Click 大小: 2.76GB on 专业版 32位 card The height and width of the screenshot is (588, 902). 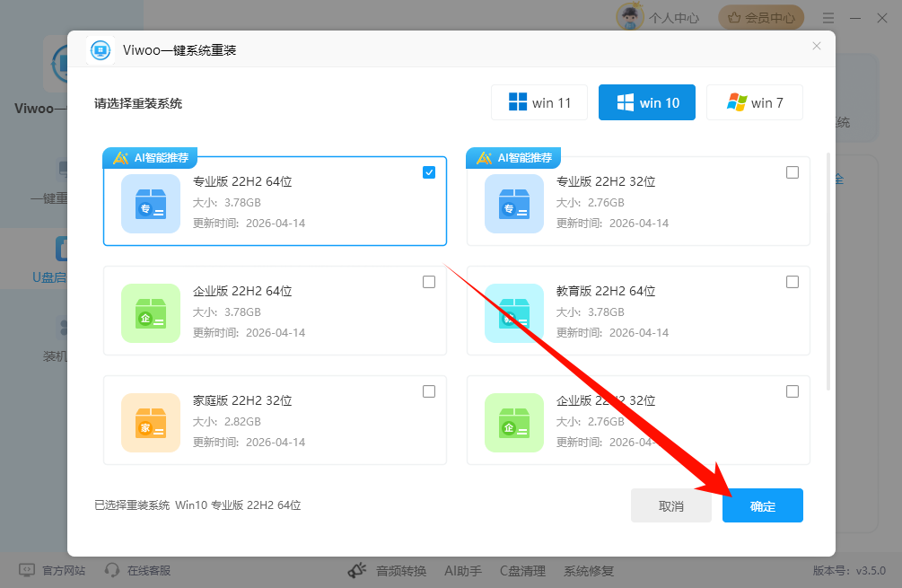tap(591, 203)
